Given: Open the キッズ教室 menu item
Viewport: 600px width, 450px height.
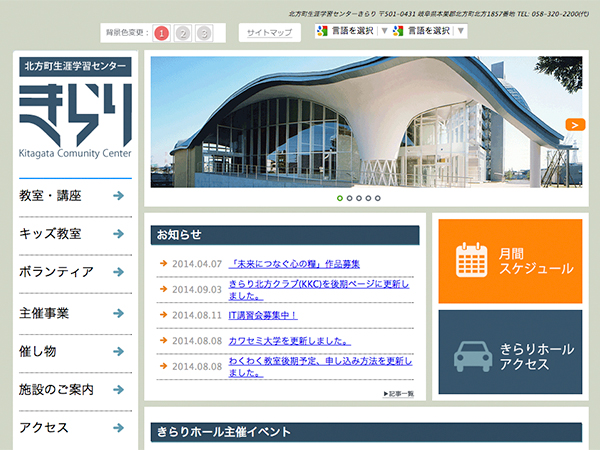Looking at the screenshot, I should (x=50, y=234).
